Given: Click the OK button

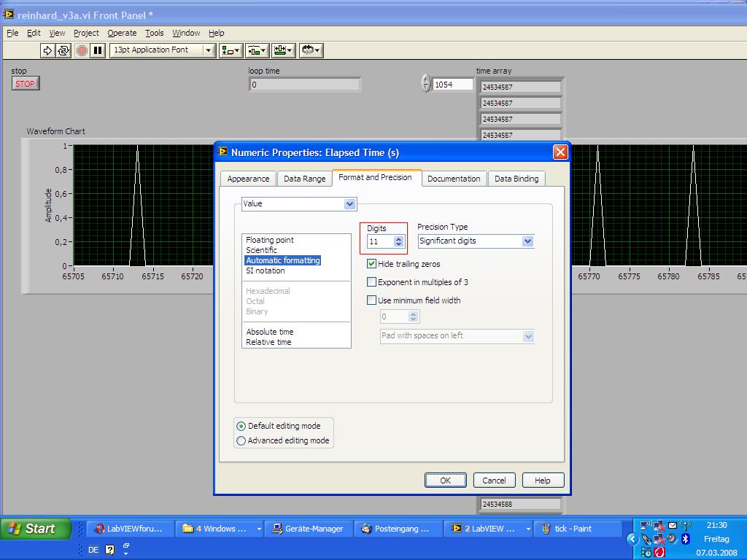Looking at the screenshot, I should pos(445,480).
